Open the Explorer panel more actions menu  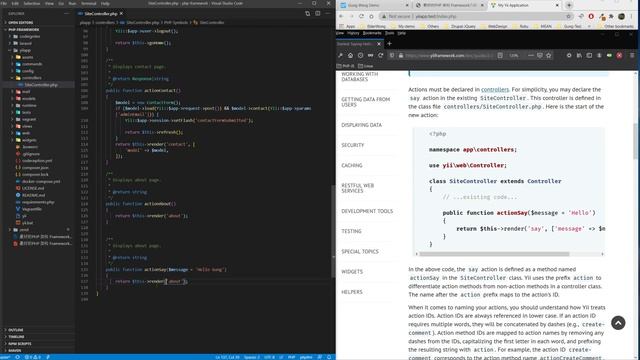pos(67,13)
